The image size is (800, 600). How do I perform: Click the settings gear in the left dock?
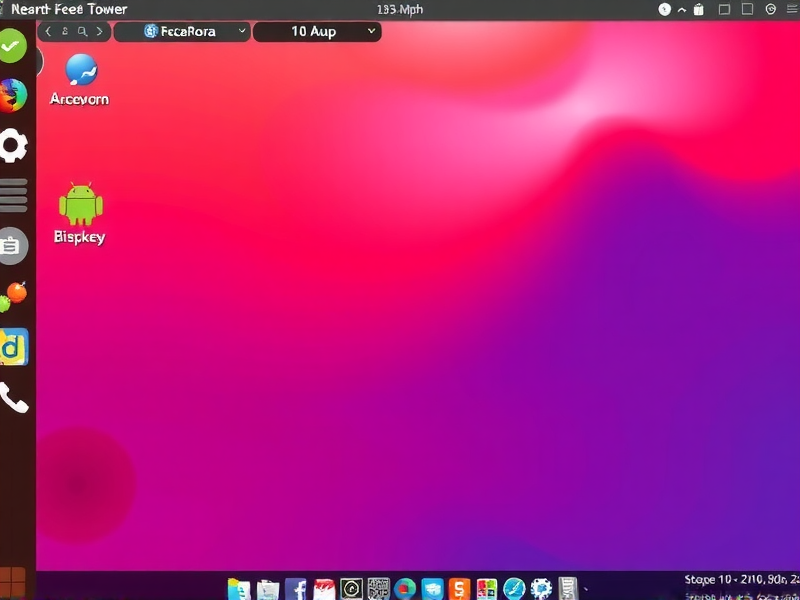tap(13, 145)
